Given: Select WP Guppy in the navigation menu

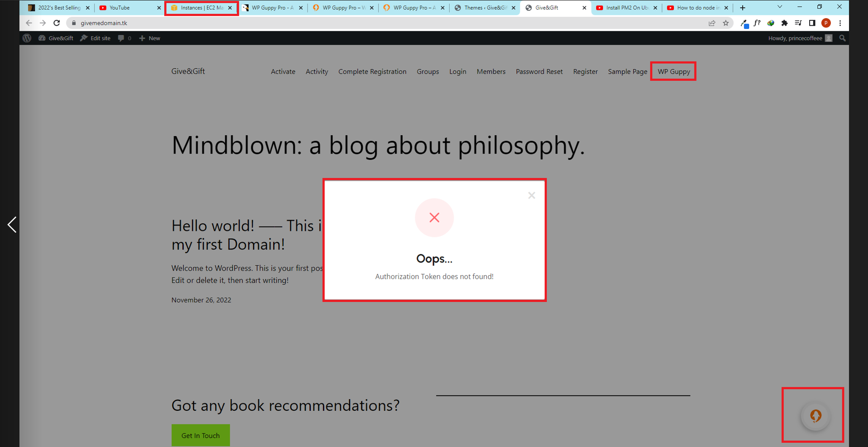Looking at the screenshot, I should (x=673, y=71).
